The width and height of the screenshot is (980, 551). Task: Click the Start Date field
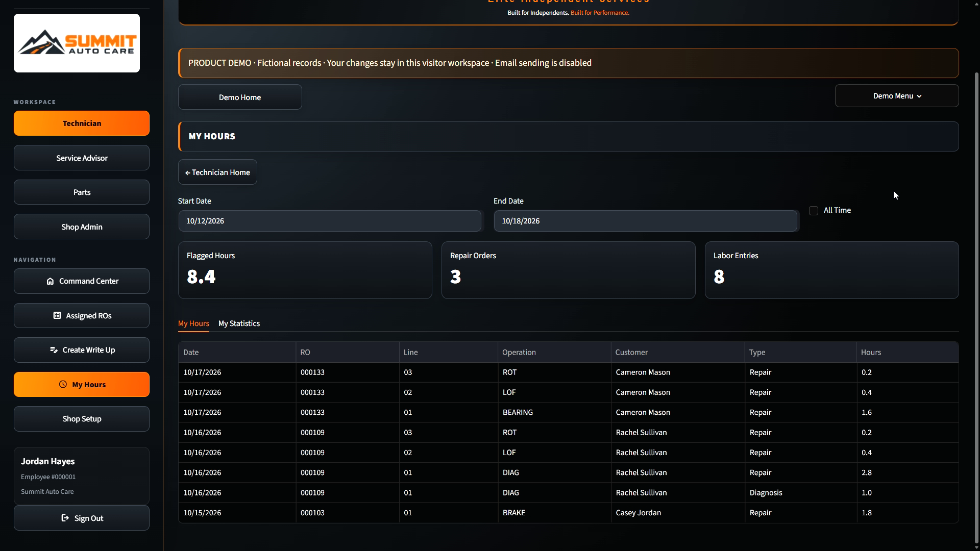click(330, 221)
